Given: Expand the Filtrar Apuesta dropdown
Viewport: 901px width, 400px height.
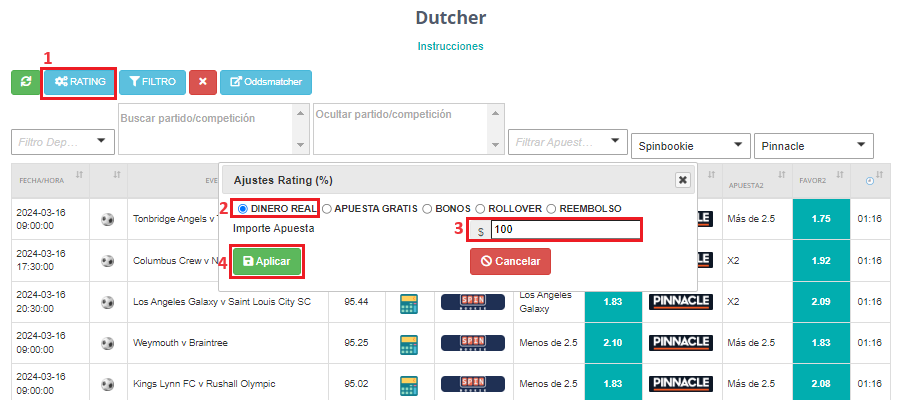Looking at the screenshot, I should click(x=567, y=142).
